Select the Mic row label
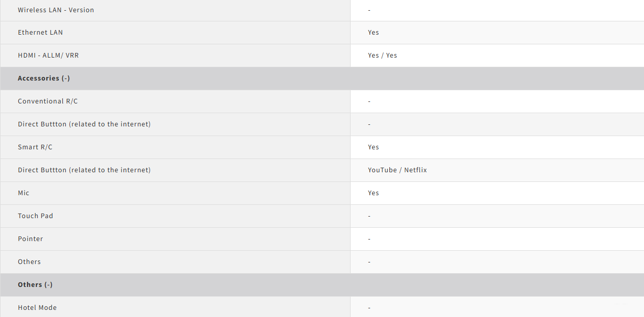 pos(23,193)
